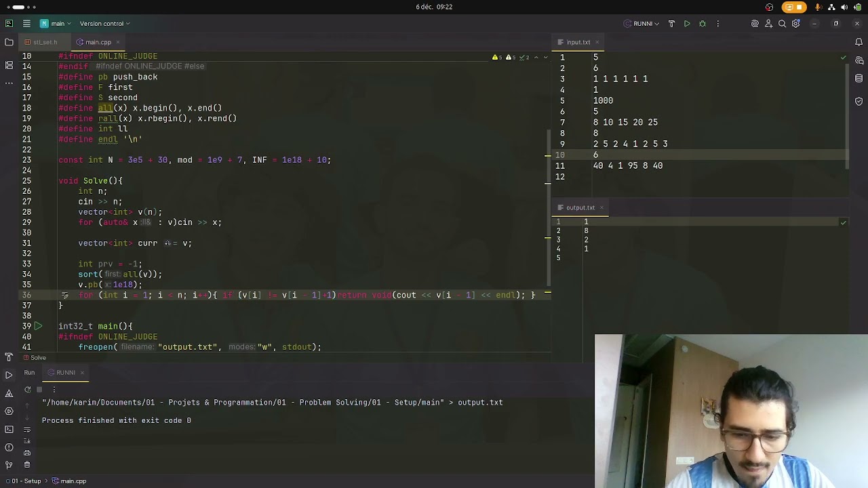Screen dimensions: 868x488
Task: Click the green checkmark in output.txt
Action: coord(844,222)
